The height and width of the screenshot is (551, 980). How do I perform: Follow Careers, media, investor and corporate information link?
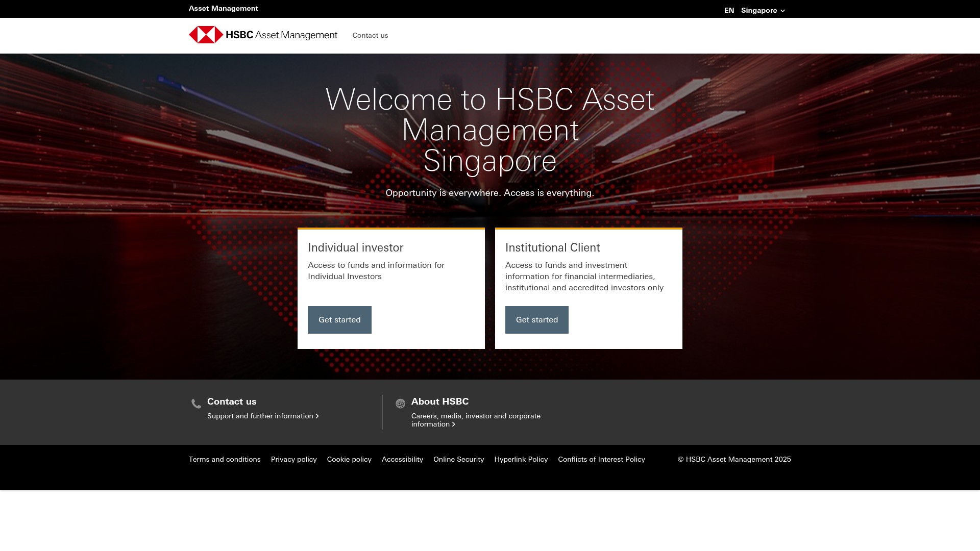pos(476,420)
